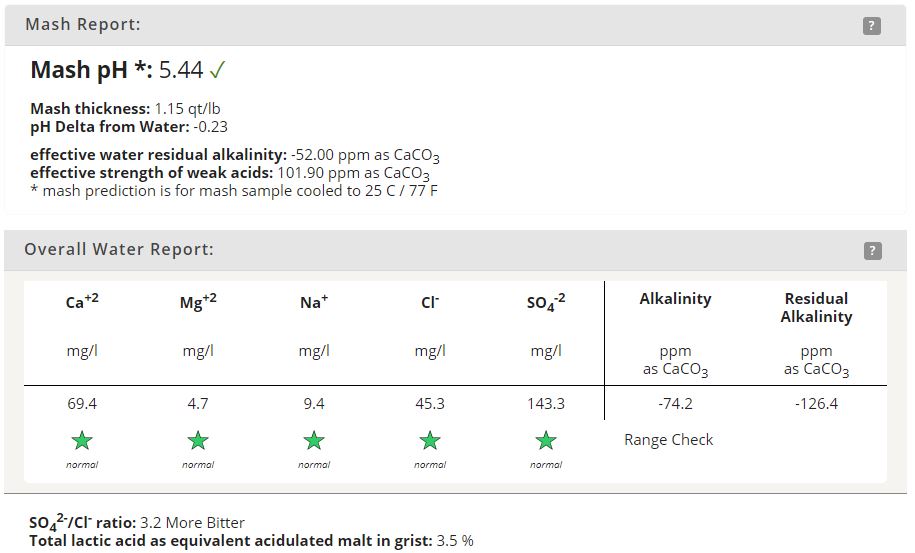Click the green mash pH checkmark
The width and height of the screenshot is (915, 553).
click(217, 70)
